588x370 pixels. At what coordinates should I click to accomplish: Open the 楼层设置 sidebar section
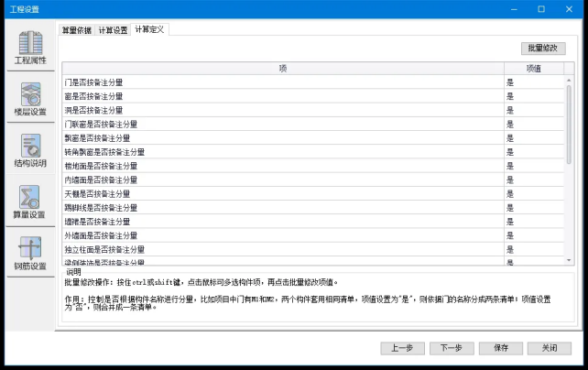point(30,99)
